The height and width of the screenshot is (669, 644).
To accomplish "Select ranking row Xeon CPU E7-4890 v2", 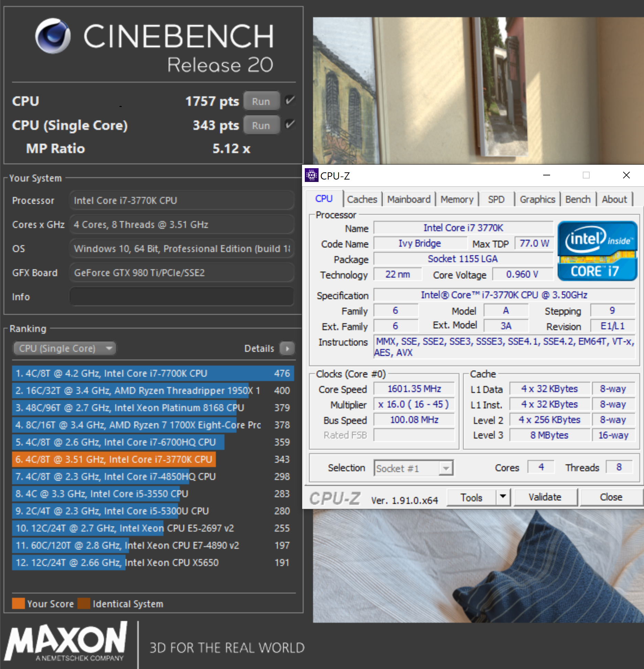I will 153,545.
